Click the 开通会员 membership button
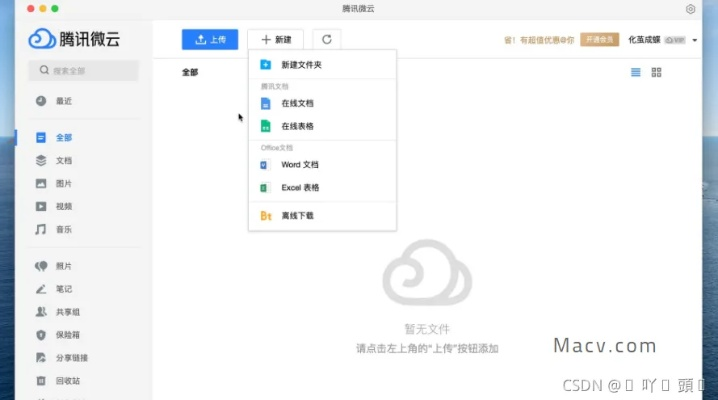The image size is (718, 400). click(x=599, y=40)
